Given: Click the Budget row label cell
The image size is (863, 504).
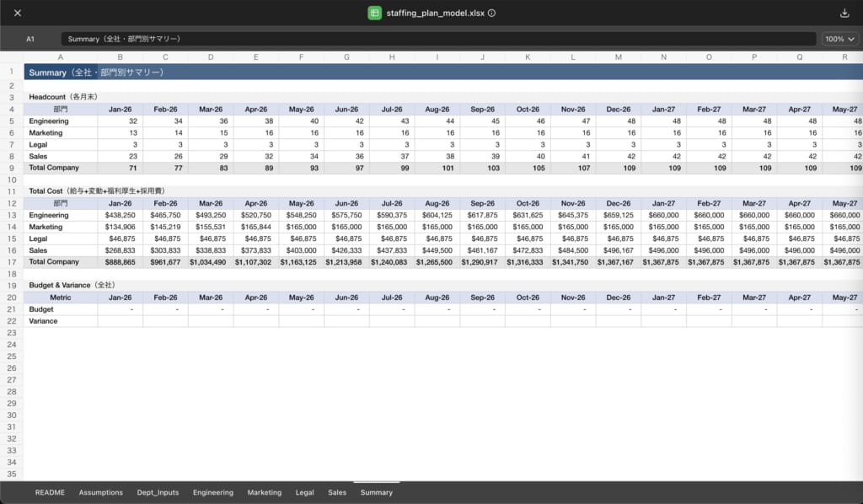Looking at the screenshot, I should (x=61, y=309).
